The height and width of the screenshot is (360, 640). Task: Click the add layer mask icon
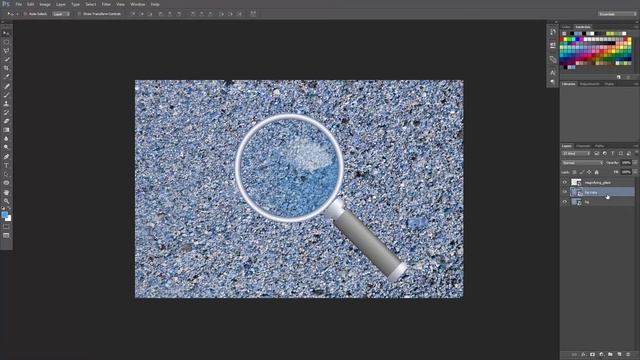(x=592, y=355)
